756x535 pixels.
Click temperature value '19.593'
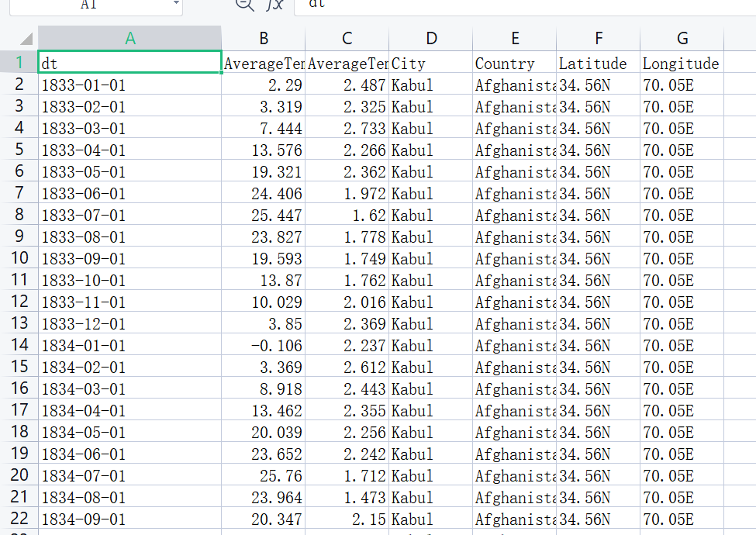point(264,258)
